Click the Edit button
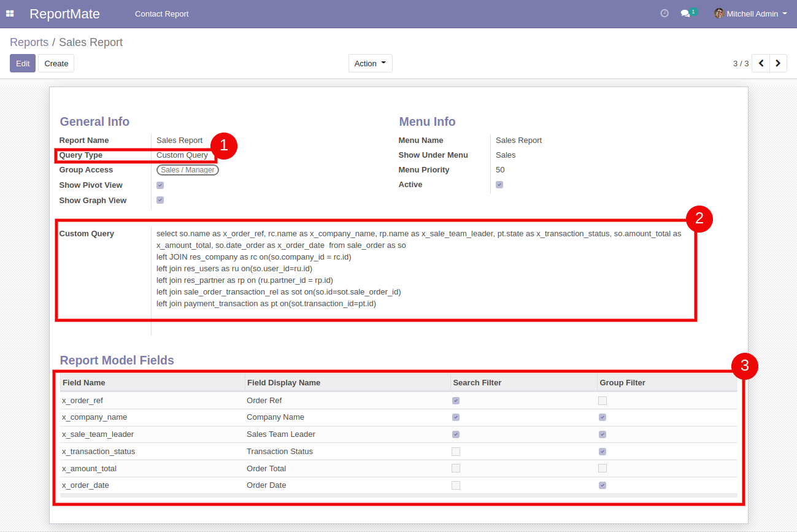This screenshot has width=797, height=532. pyautogui.click(x=23, y=63)
